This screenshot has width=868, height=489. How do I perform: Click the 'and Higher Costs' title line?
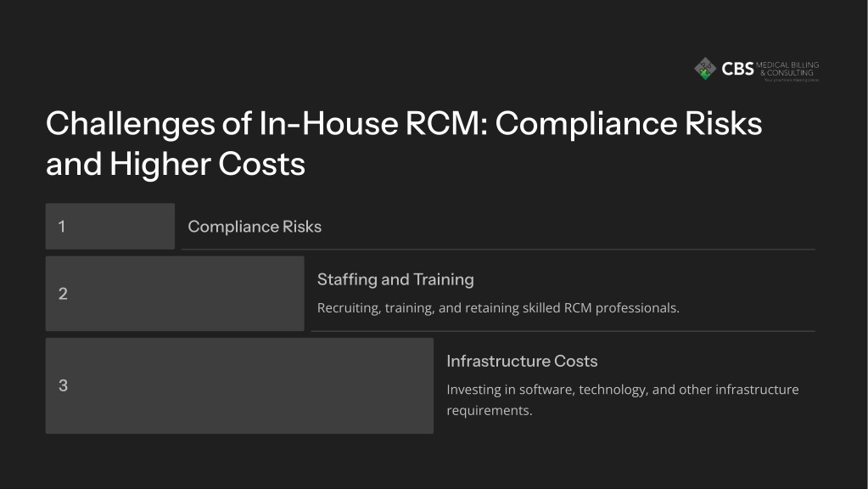pyautogui.click(x=176, y=164)
